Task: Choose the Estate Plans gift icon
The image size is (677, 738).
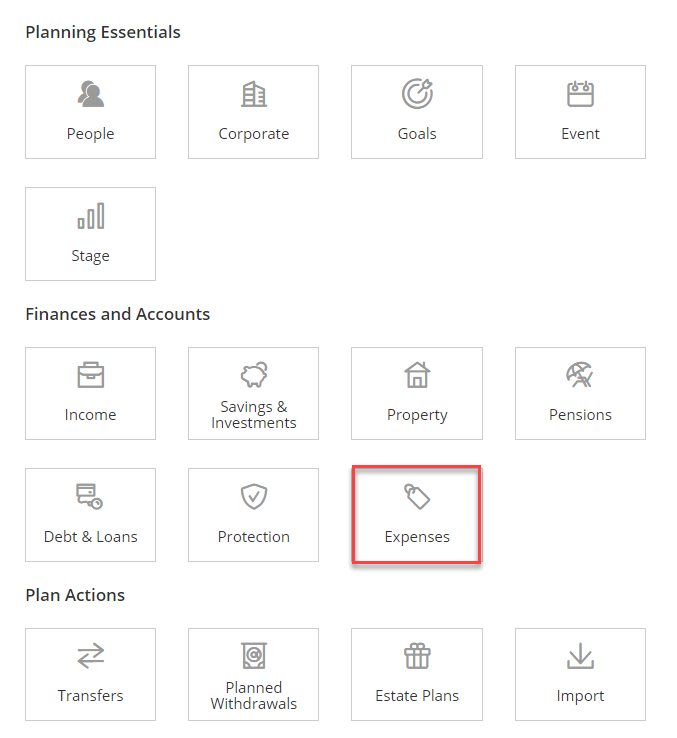Action: tap(417, 656)
